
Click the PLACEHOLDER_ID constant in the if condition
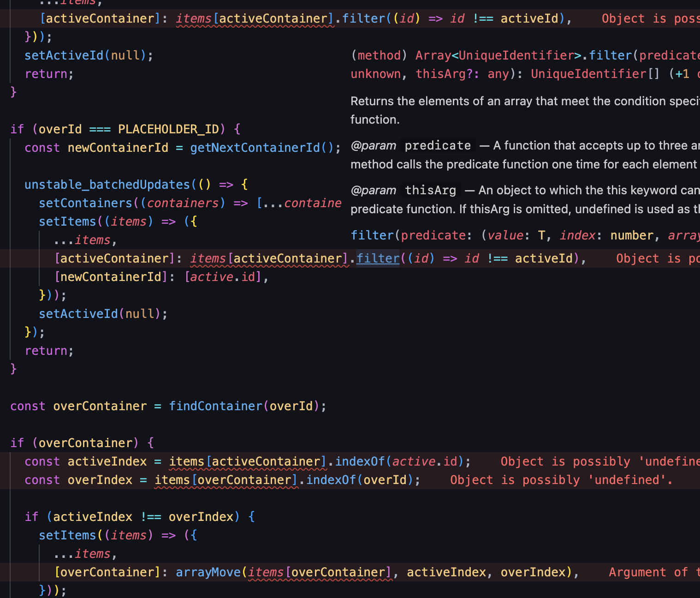click(168, 129)
